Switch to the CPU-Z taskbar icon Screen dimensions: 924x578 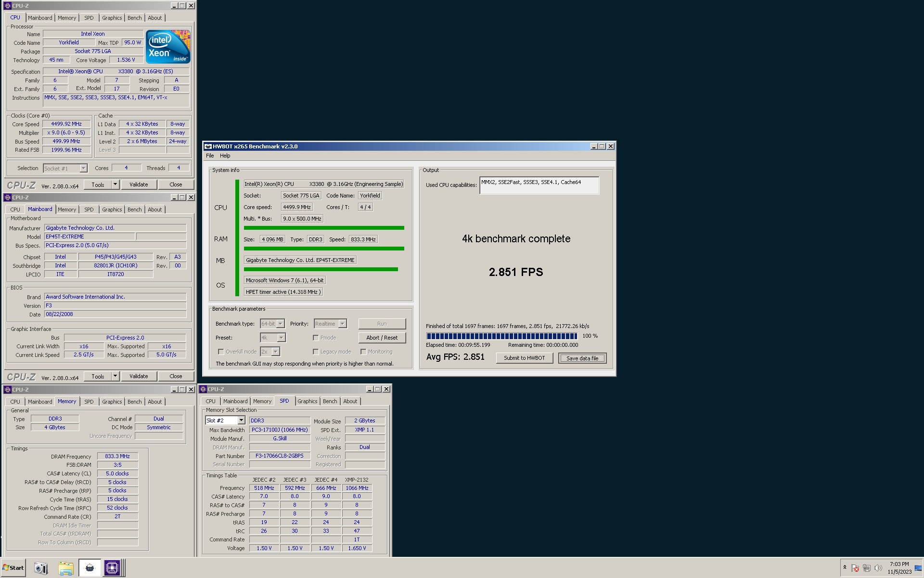(x=113, y=568)
